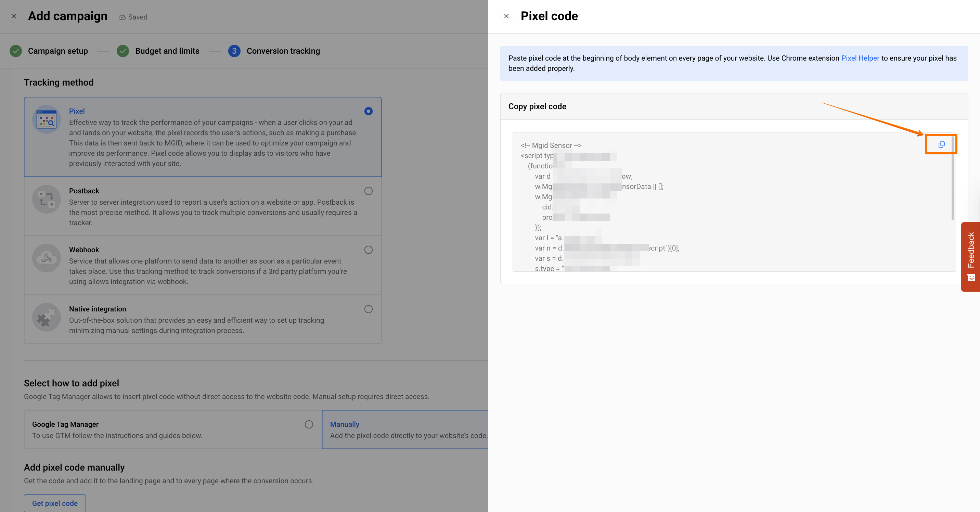Copy the pixel code with clipboard icon
980x512 pixels.
coord(941,144)
